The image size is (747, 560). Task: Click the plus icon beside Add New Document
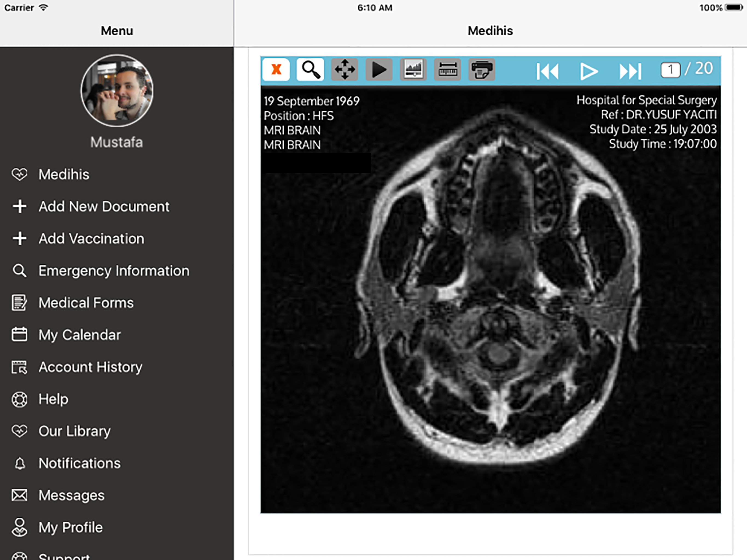[x=20, y=206]
